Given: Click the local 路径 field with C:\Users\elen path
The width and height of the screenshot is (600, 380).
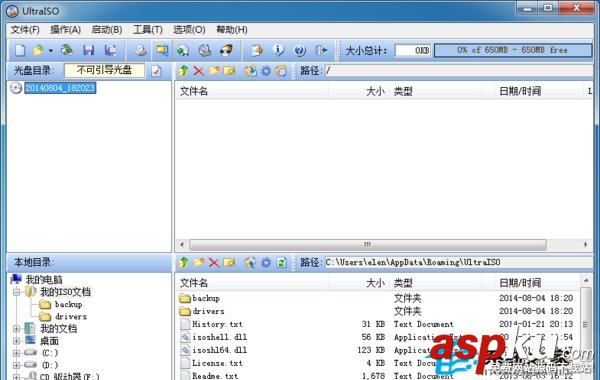Looking at the screenshot, I should [x=459, y=263].
